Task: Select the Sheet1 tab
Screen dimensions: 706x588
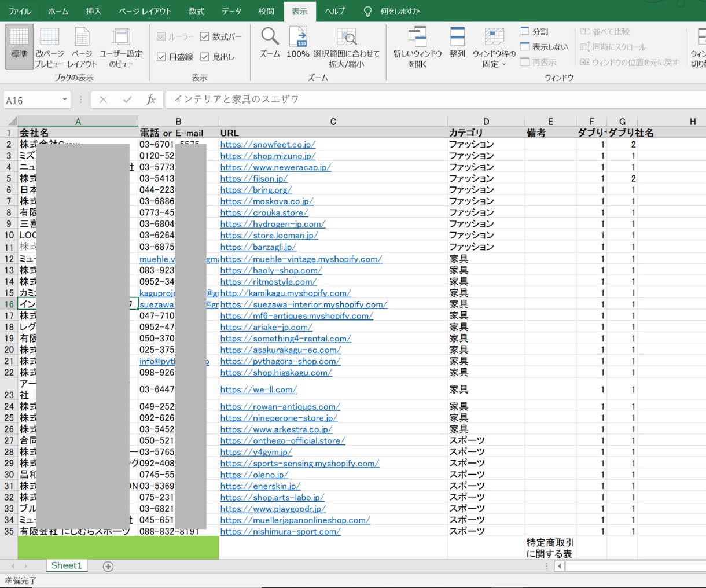Action: (67, 565)
